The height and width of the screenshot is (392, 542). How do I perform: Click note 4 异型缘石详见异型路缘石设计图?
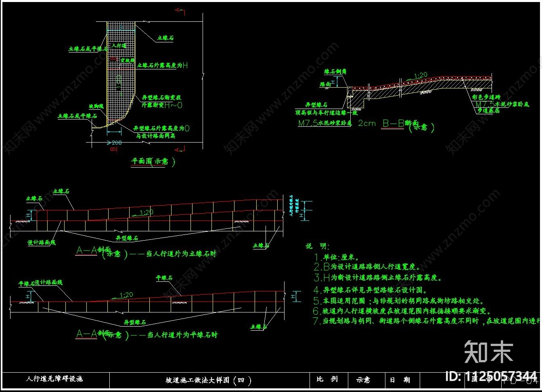point(370,290)
